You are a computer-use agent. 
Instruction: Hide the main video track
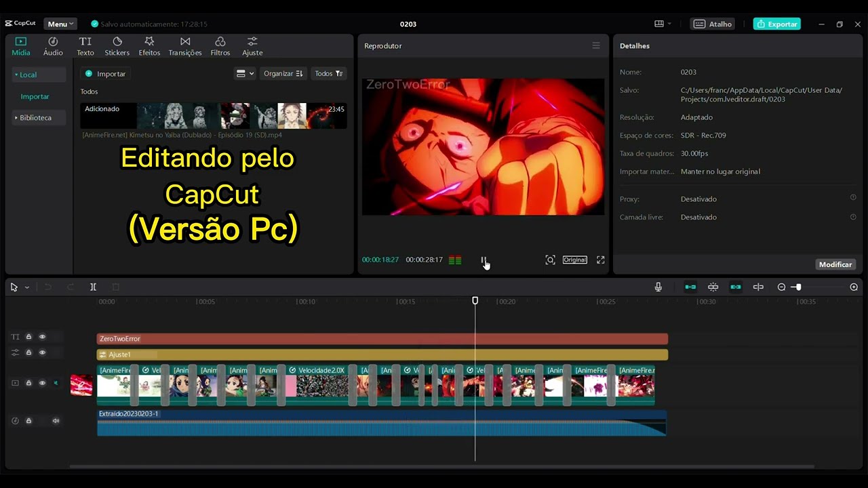tap(42, 383)
